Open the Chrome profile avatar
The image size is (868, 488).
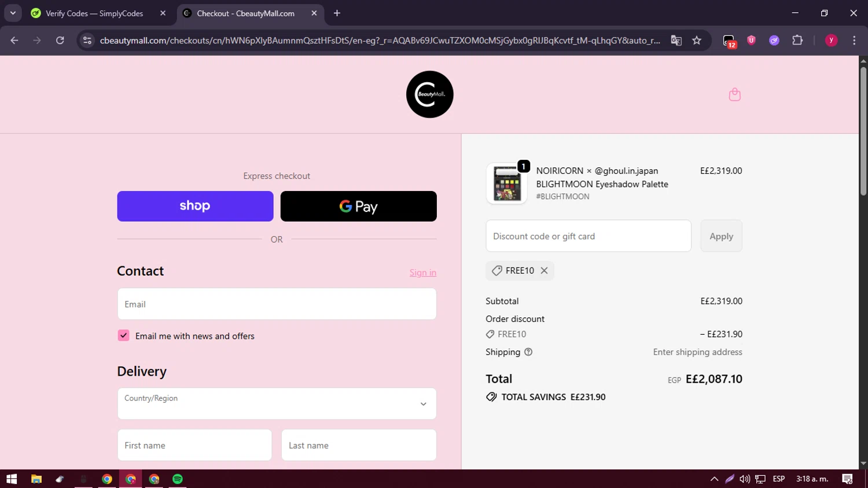(x=831, y=41)
